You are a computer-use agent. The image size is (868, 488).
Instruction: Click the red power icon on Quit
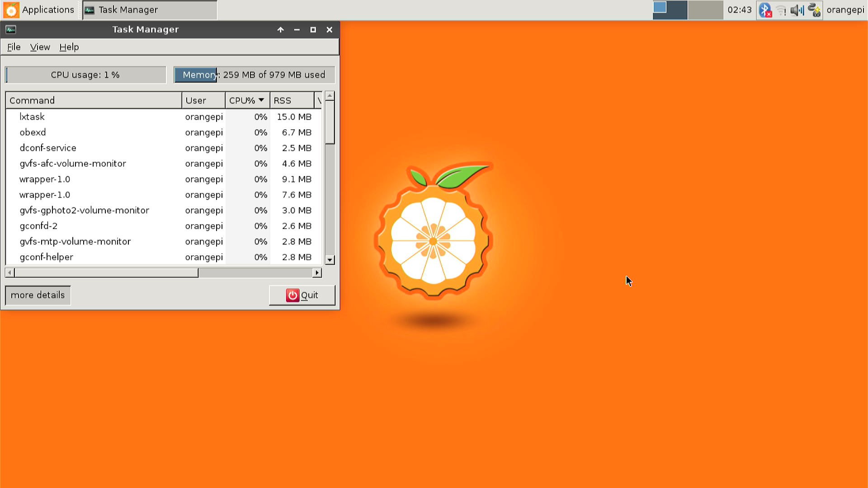point(292,296)
